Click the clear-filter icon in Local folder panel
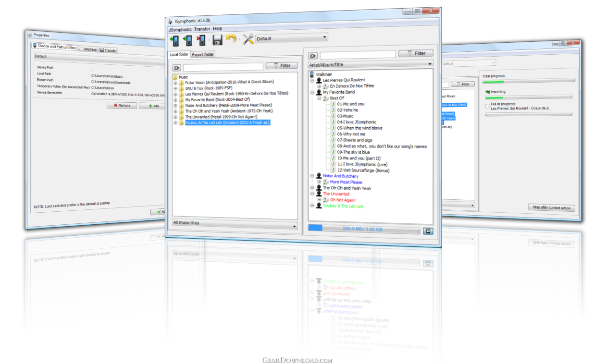The width and height of the screenshot is (594, 364). tap(177, 68)
